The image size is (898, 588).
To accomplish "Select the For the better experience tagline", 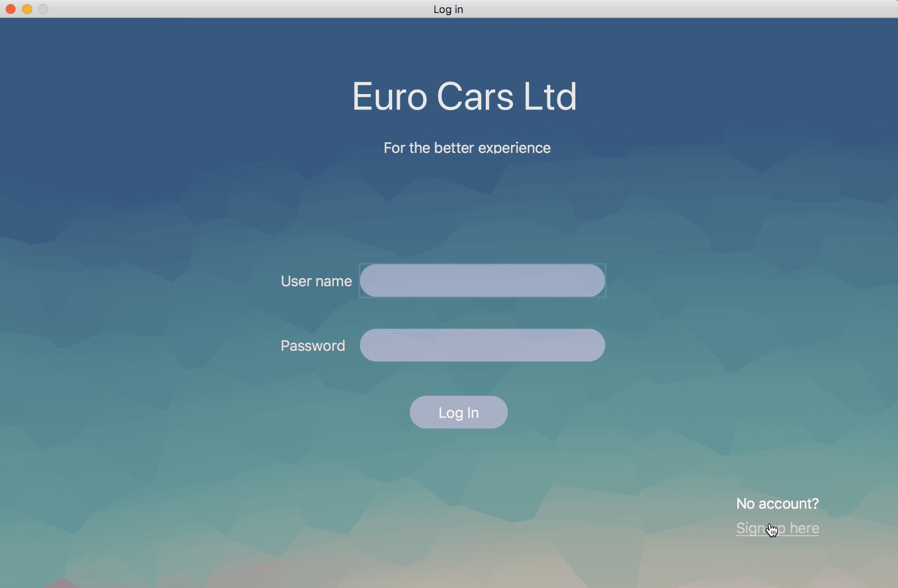I will (467, 148).
